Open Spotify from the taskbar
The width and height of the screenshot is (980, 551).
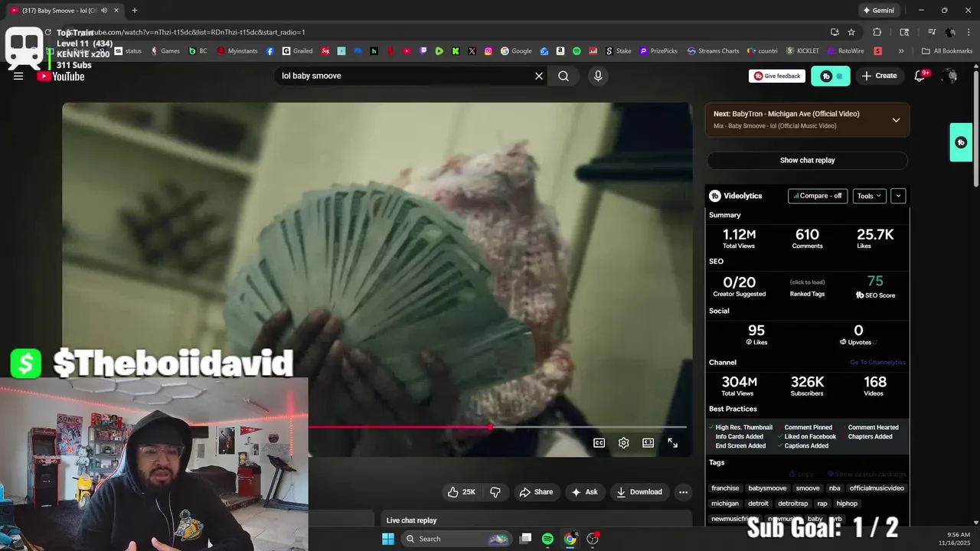[x=547, y=539]
